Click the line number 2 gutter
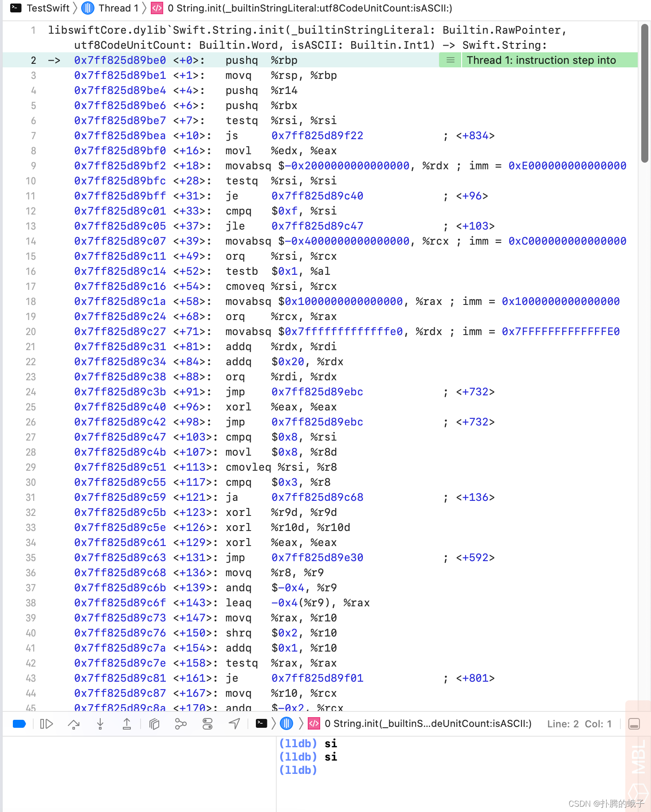This screenshot has height=812, width=651. 33,60
